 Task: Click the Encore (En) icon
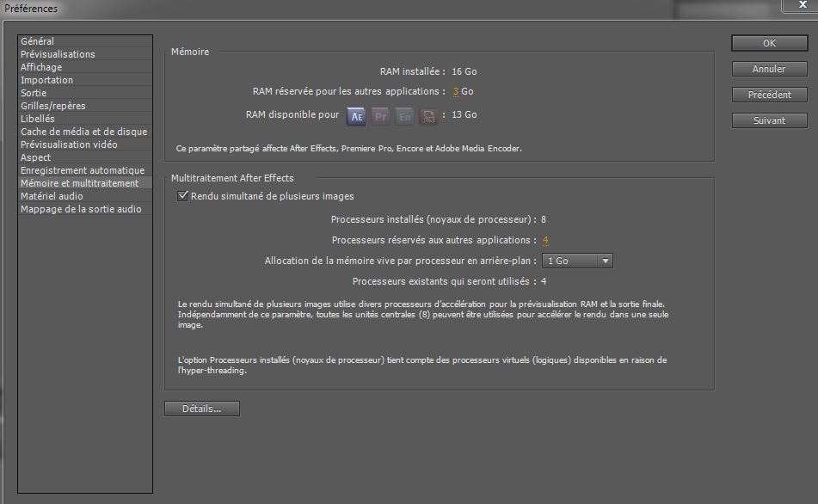pos(404,116)
